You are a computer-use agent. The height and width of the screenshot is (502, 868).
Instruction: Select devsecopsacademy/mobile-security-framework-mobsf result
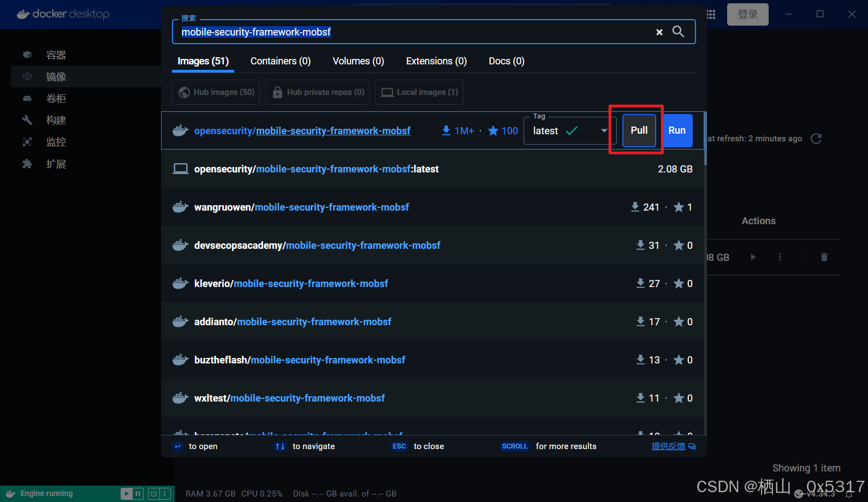(x=432, y=246)
